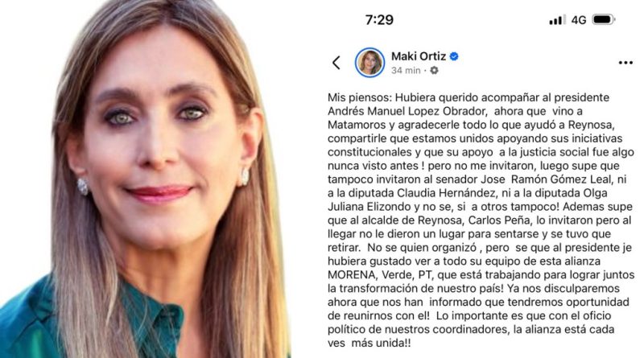
Task: Tap the back arrow icon
Action: (336, 63)
